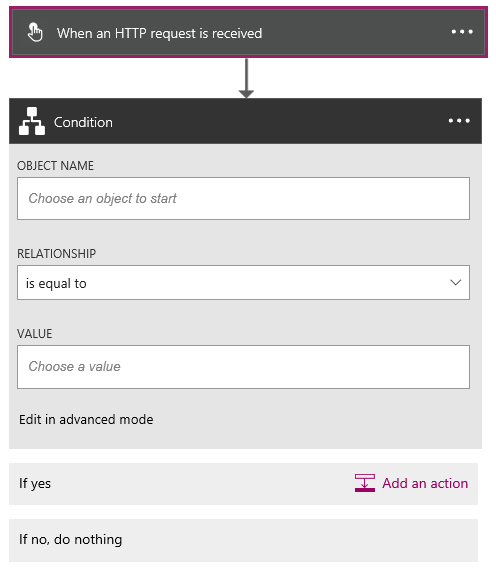496x571 pixels.
Task: Click the OBJECT NAME label
Action: pyautogui.click(x=55, y=166)
